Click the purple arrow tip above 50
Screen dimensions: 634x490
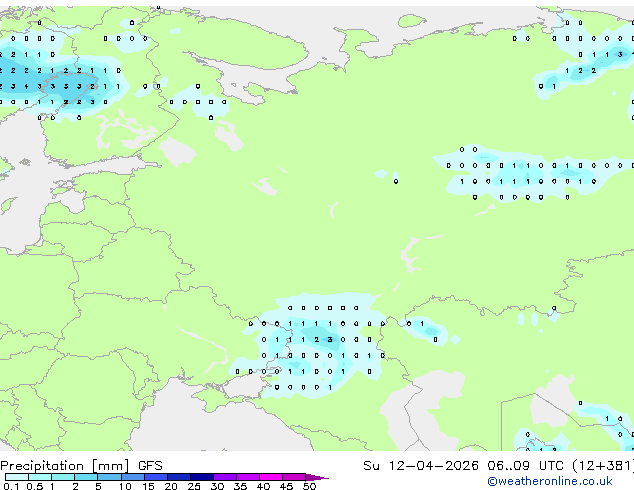(x=317, y=477)
